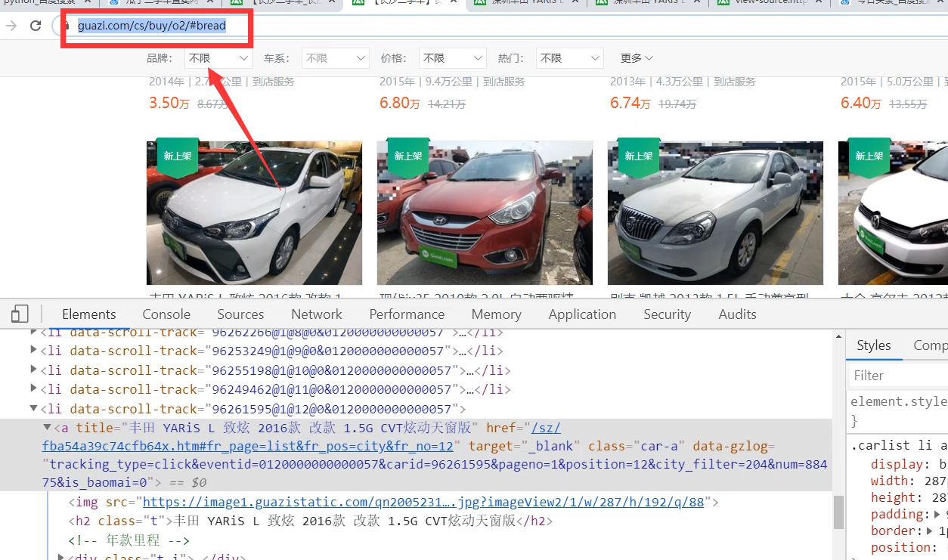Toggle the DevTools device toolbar icon
Image resolution: width=948 pixels, height=560 pixels.
pos(20,314)
